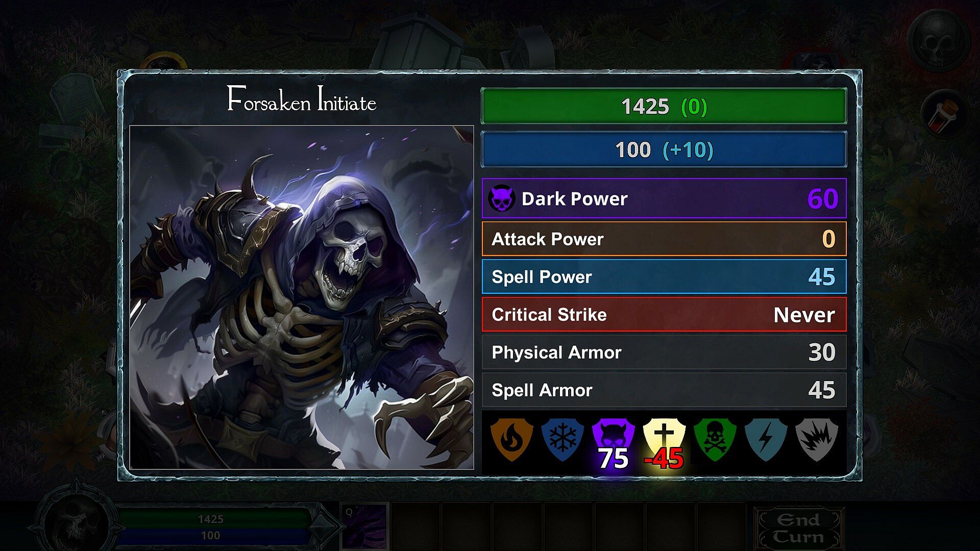Click the Forsaken Initiate portrait image

point(302,297)
